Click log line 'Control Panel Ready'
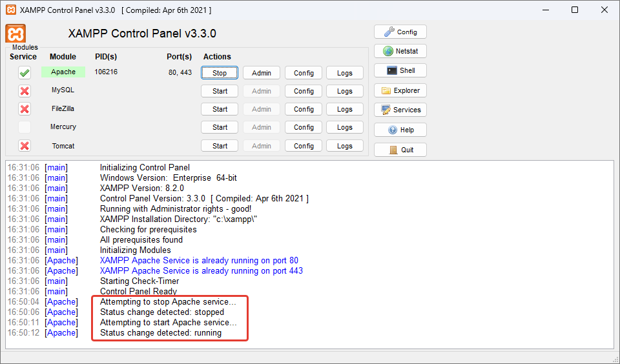Screen dimensions: 620x364 138,291
